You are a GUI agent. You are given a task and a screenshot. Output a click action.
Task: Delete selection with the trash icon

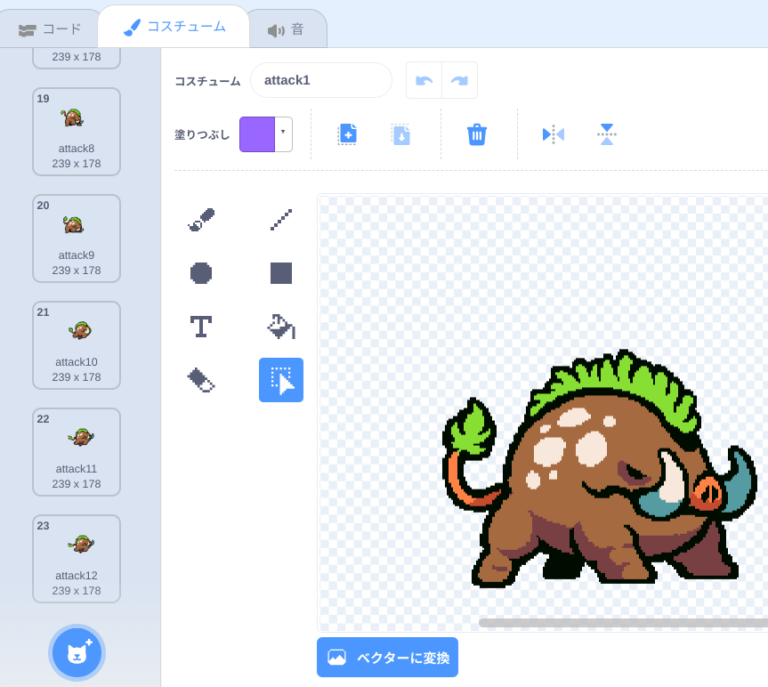(x=477, y=134)
